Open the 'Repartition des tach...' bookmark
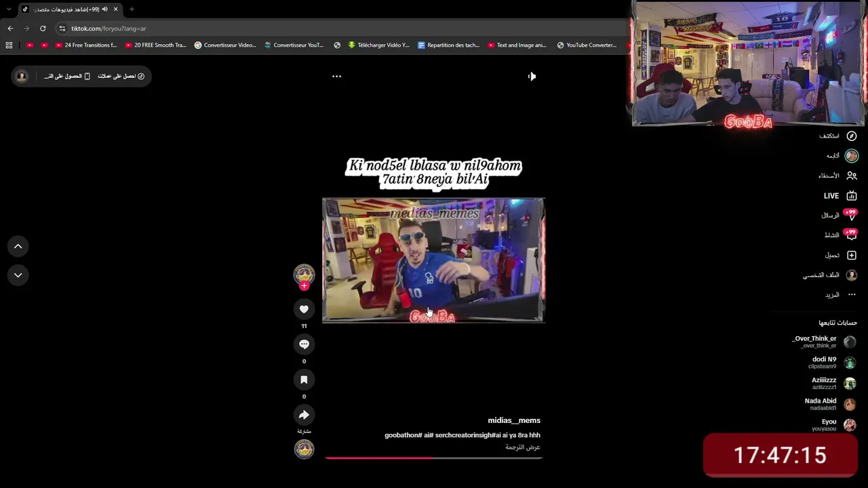This screenshot has width=868, height=488. coord(448,45)
